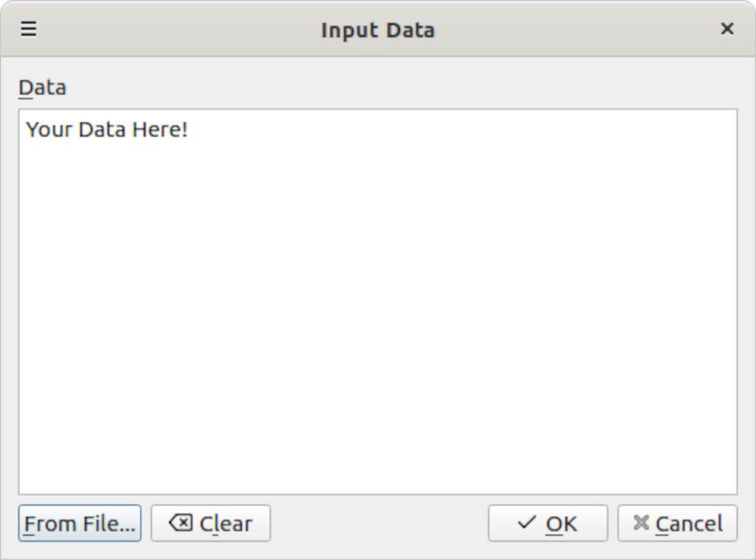Open the hamburger window menu

(29, 29)
